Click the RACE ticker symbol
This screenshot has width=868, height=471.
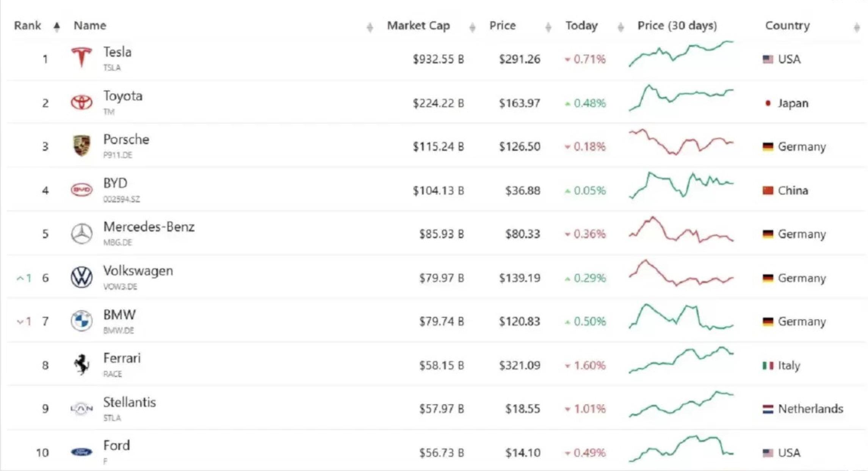(113, 374)
